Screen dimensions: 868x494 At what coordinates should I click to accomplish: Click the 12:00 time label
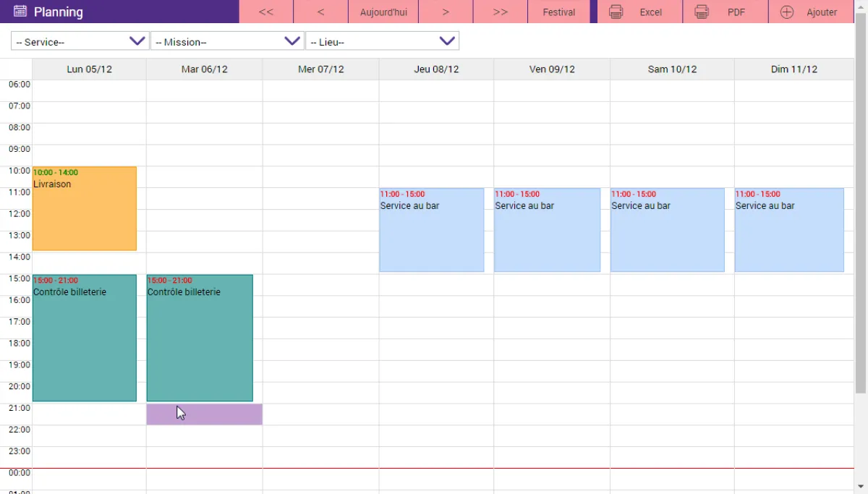[x=20, y=214]
